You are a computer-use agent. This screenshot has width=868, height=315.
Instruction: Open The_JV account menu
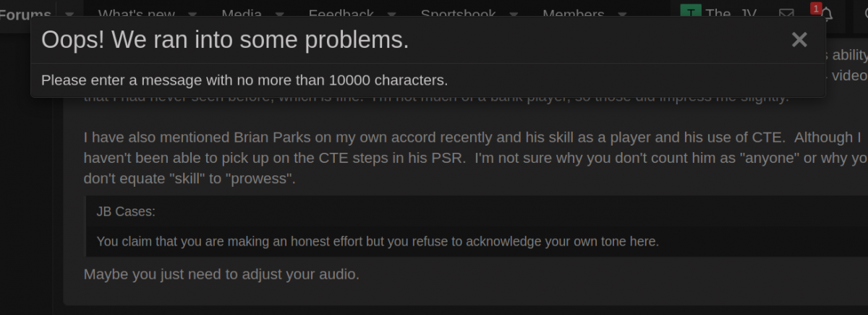[x=731, y=14]
